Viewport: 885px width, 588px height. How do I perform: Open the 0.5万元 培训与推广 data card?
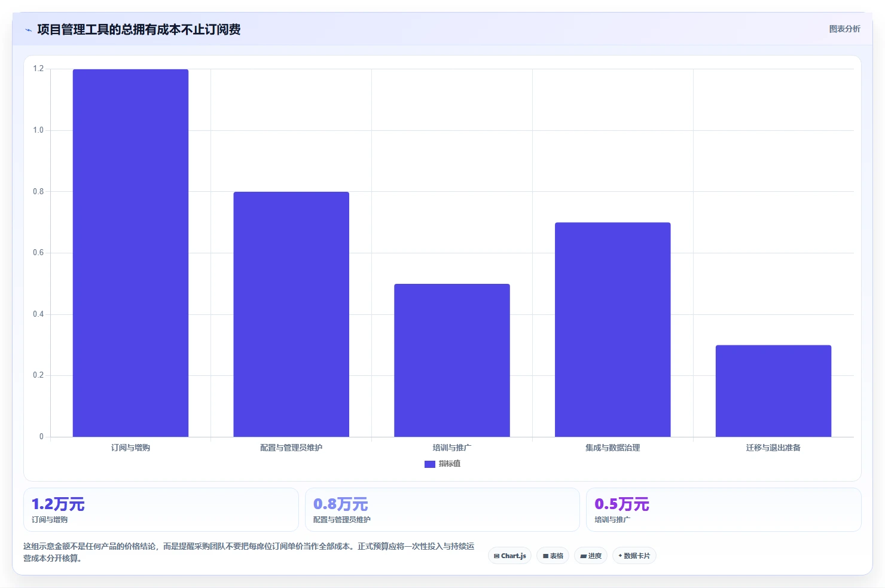pyautogui.click(x=724, y=510)
